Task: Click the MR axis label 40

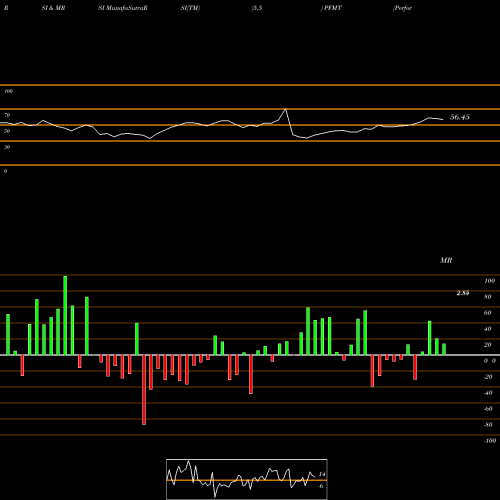Action: click(488, 329)
